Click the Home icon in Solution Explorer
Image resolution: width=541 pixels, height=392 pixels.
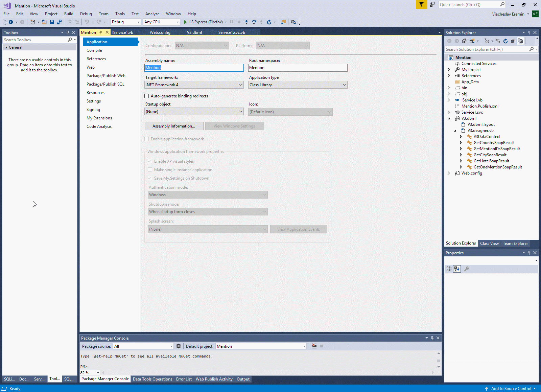click(x=464, y=41)
